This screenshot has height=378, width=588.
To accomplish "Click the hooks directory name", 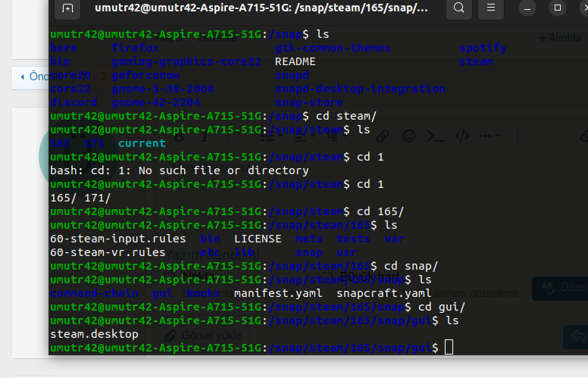I will pos(203,293).
